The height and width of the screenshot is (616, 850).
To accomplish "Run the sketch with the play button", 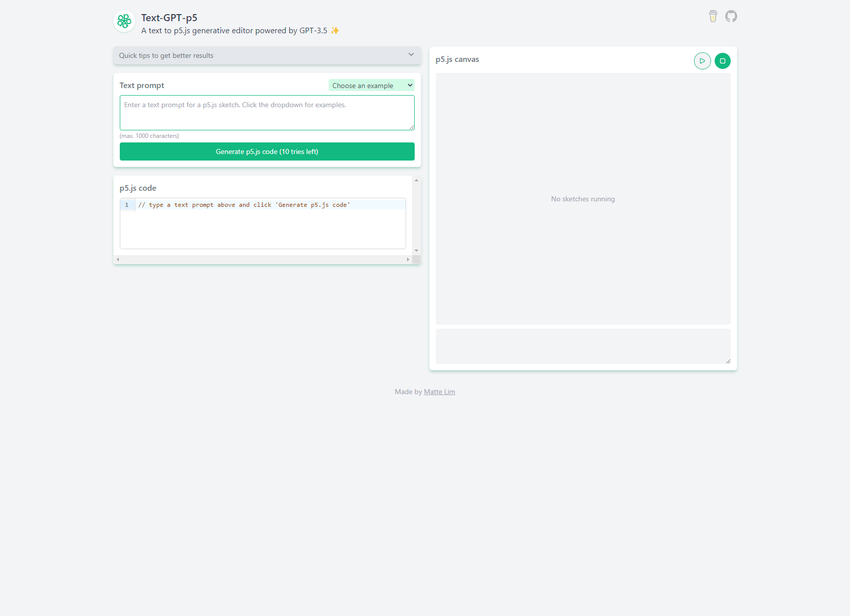I will (703, 61).
